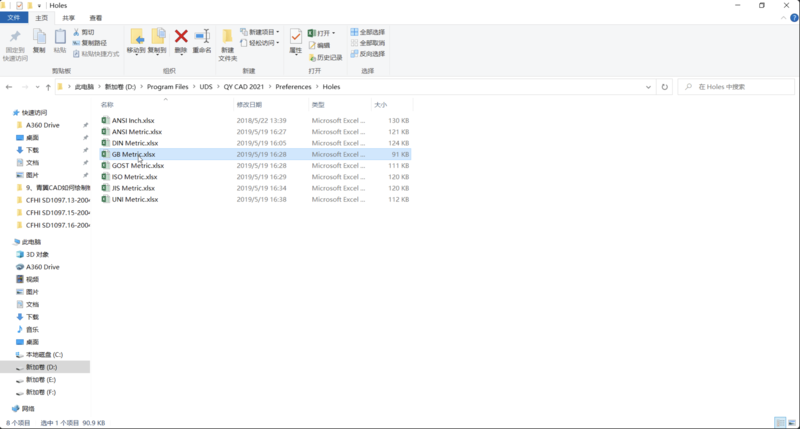Click the red Delete (删除) icon
The image size is (800, 429).
coord(181,41)
